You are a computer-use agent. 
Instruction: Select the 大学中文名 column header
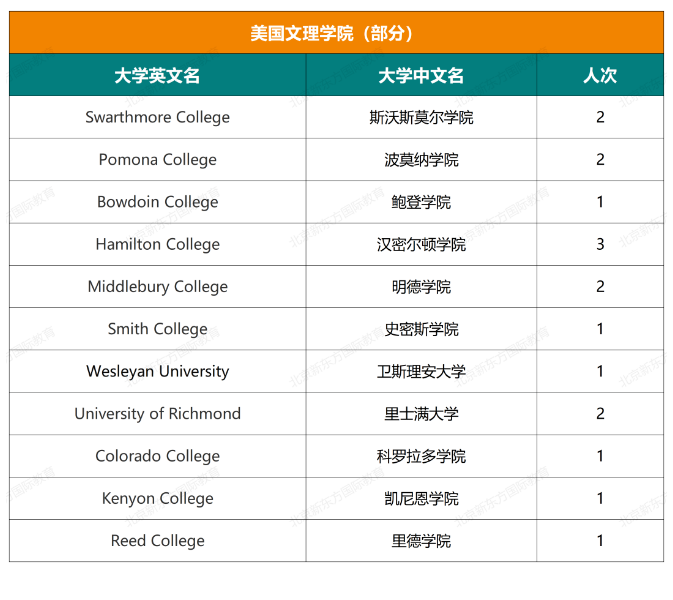(421, 75)
